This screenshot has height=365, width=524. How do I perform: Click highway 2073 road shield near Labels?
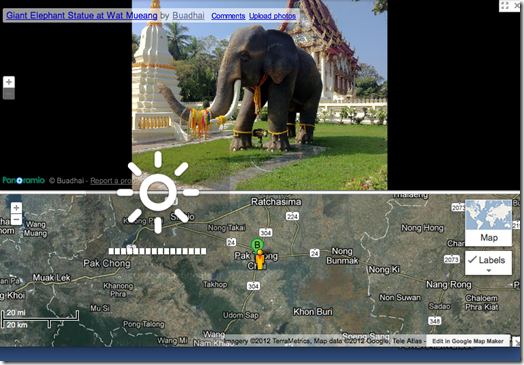[451, 259]
